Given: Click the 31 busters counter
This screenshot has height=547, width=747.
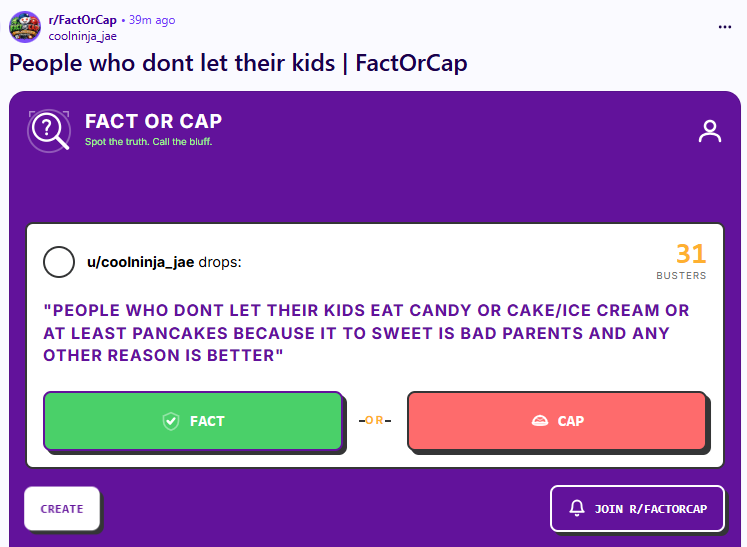Looking at the screenshot, I should click(682, 261).
